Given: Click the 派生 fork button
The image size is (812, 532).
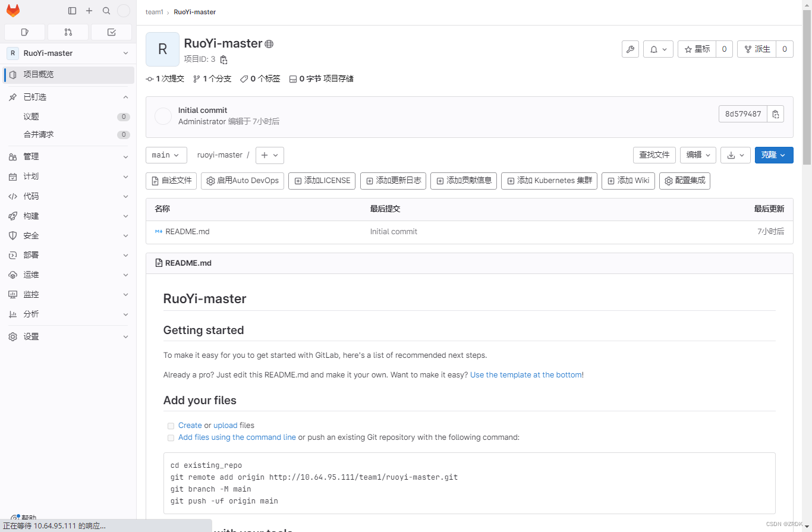Looking at the screenshot, I should tap(757, 49).
